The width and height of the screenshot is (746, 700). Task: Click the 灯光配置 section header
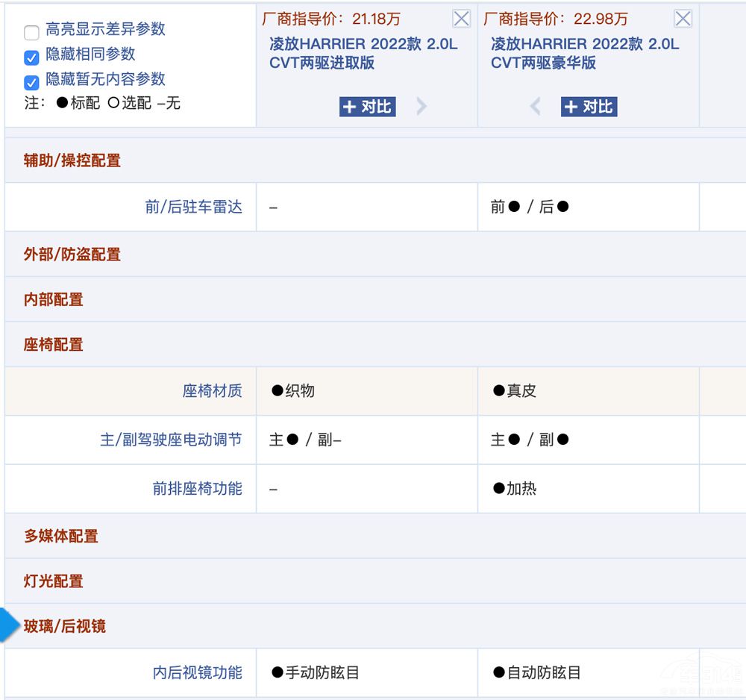click(54, 581)
